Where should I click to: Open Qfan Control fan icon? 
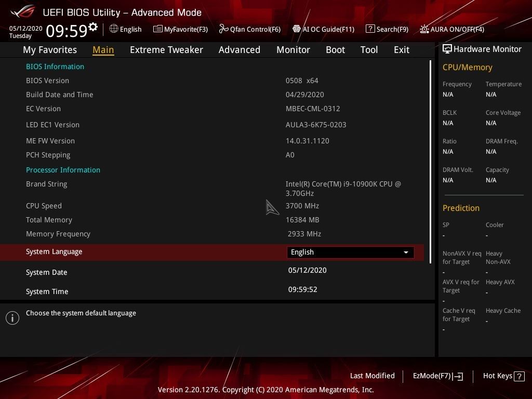223,29
